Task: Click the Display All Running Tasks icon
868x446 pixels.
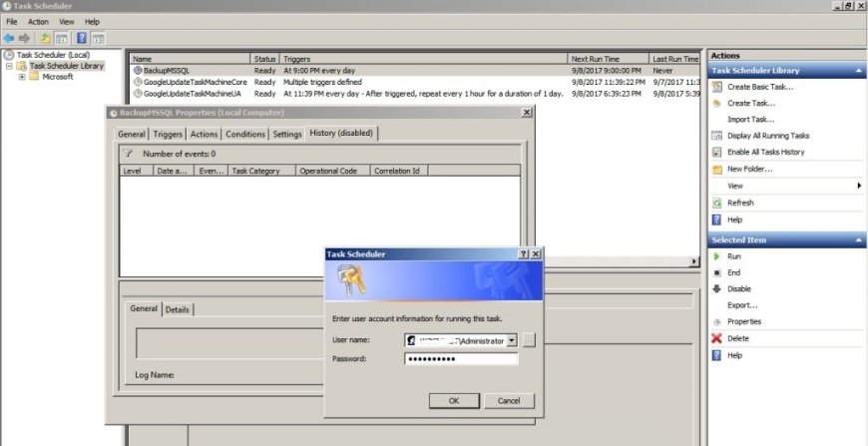Action: tap(717, 136)
